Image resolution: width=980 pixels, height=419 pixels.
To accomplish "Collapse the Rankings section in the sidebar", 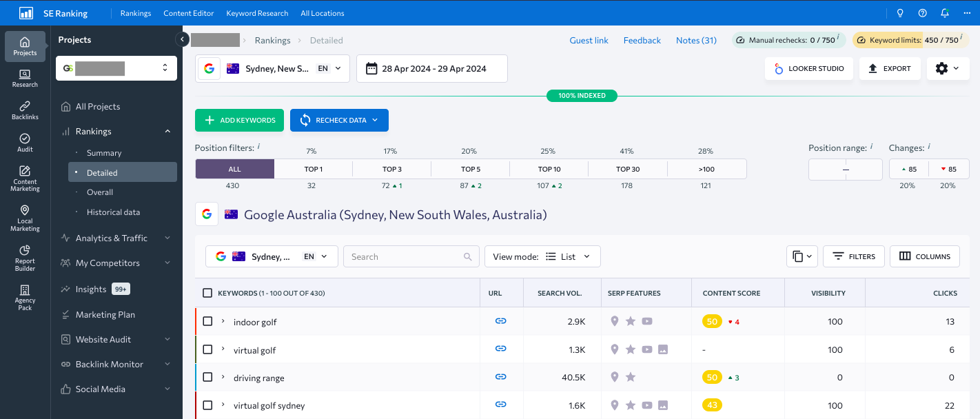I will pyautogui.click(x=167, y=131).
